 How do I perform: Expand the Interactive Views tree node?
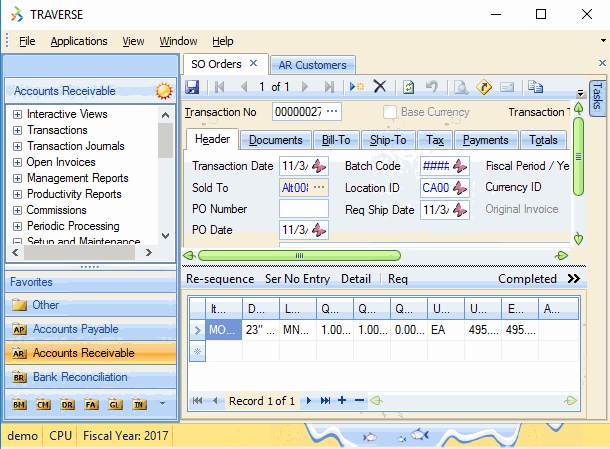click(17, 114)
